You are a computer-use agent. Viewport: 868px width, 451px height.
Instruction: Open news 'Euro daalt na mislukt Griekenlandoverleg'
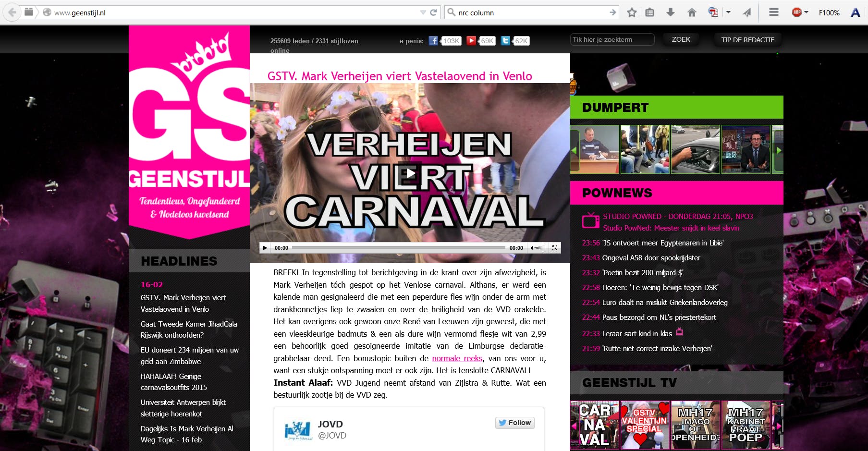click(x=665, y=303)
